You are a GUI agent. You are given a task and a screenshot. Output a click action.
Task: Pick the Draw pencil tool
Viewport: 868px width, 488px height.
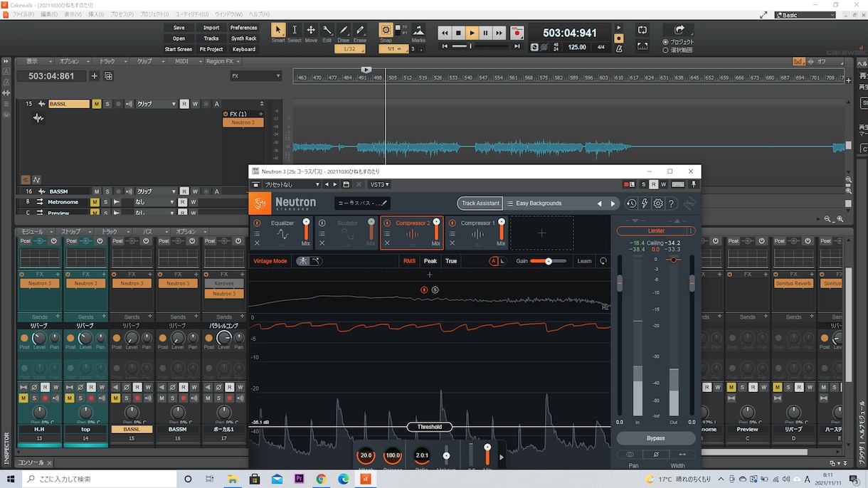pos(344,30)
